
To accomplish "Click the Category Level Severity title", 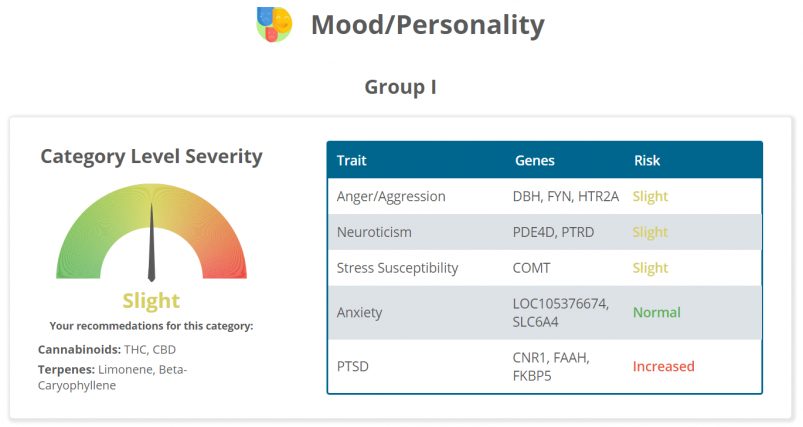I will click(151, 157).
